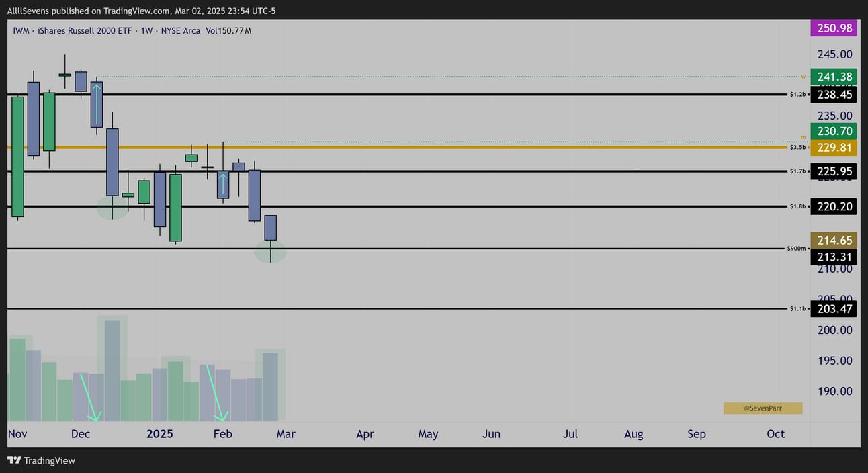This screenshot has width=868, height=473.
Task: Select the $1.7b line annotation
Action: pyautogui.click(x=797, y=171)
